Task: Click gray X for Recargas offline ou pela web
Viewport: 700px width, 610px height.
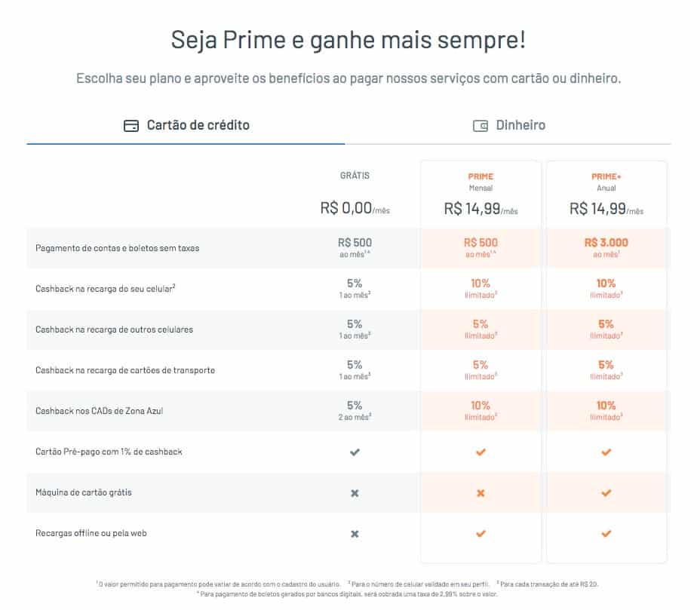Action: (x=355, y=534)
